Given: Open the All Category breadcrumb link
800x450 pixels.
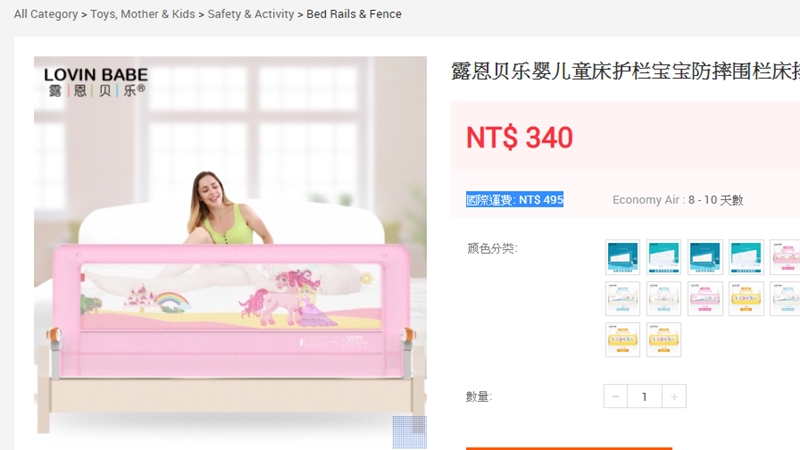Looking at the screenshot, I should 46,14.
